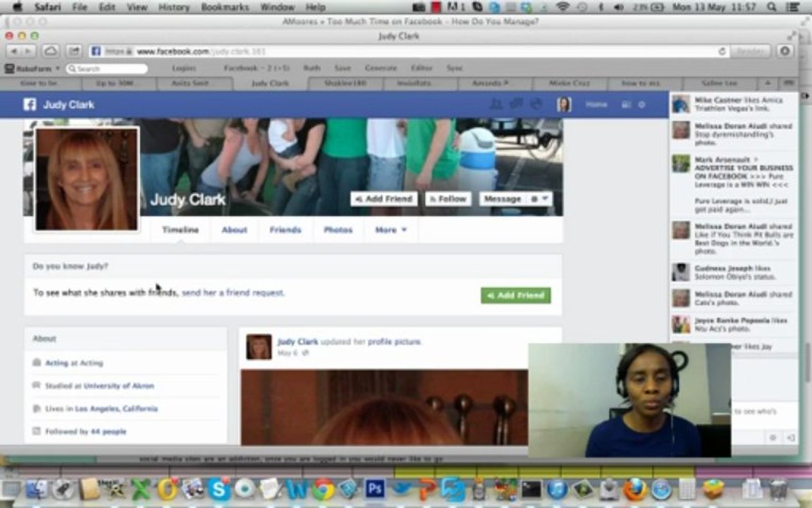
Task: Select the Timeline tab
Action: pyautogui.click(x=180, y=229)
